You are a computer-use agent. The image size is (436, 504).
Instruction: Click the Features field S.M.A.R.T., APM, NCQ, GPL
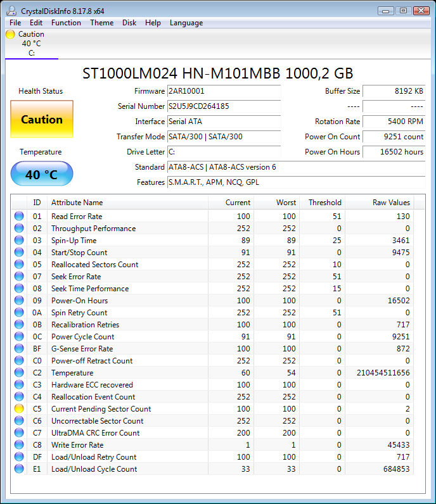point(296,182)
